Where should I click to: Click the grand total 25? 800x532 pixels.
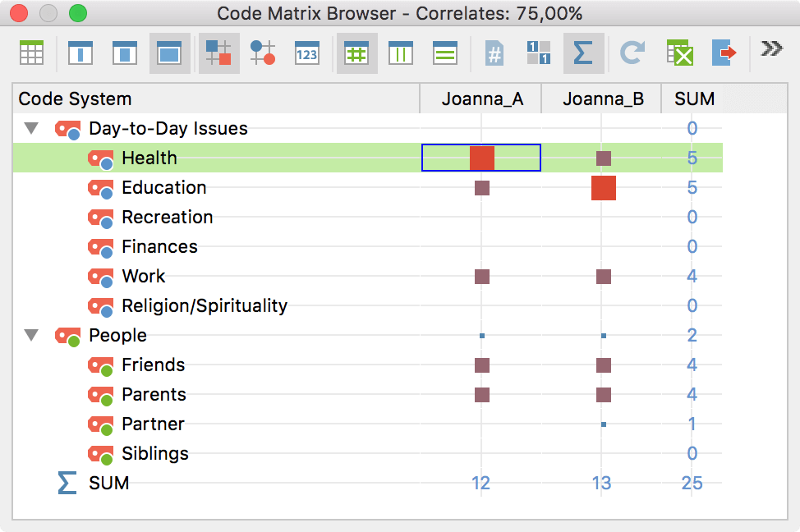(x=692, y=483)
